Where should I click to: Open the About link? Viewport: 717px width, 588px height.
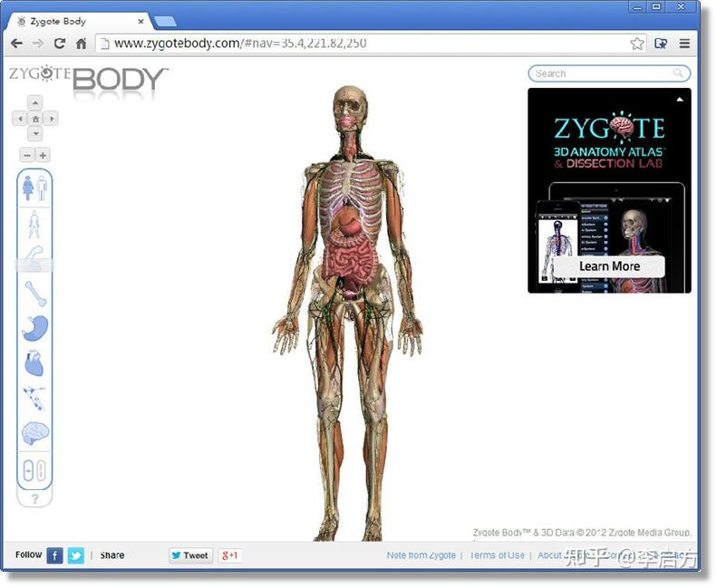tap(549, 555)
